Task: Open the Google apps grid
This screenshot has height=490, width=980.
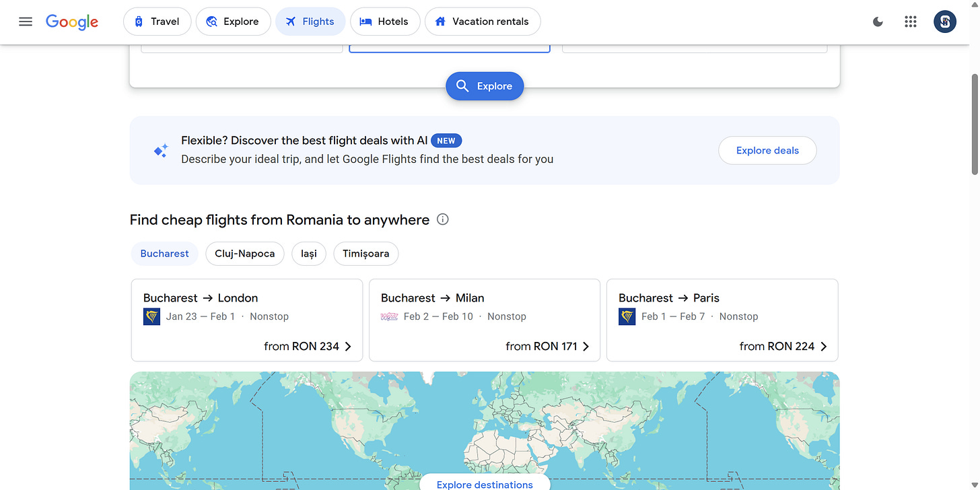Action: [x=911, y=22]
